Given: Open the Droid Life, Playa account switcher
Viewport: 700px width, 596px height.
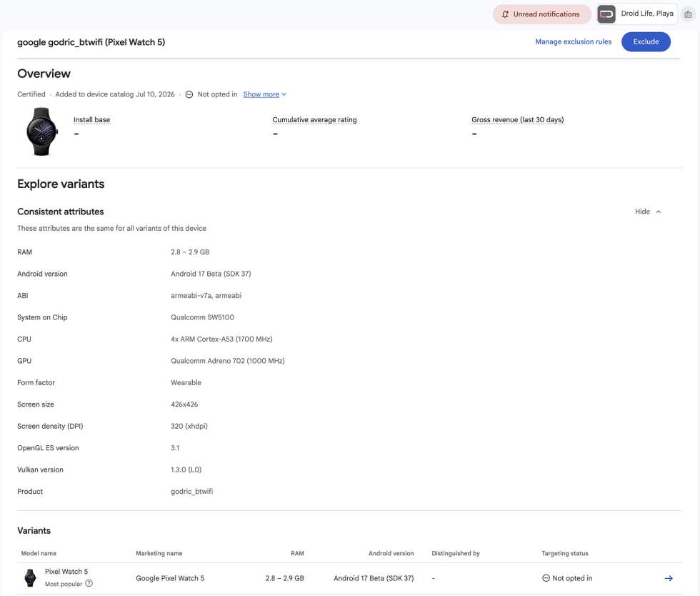Looking at the screenshot, I should click(x=636, y=14).
